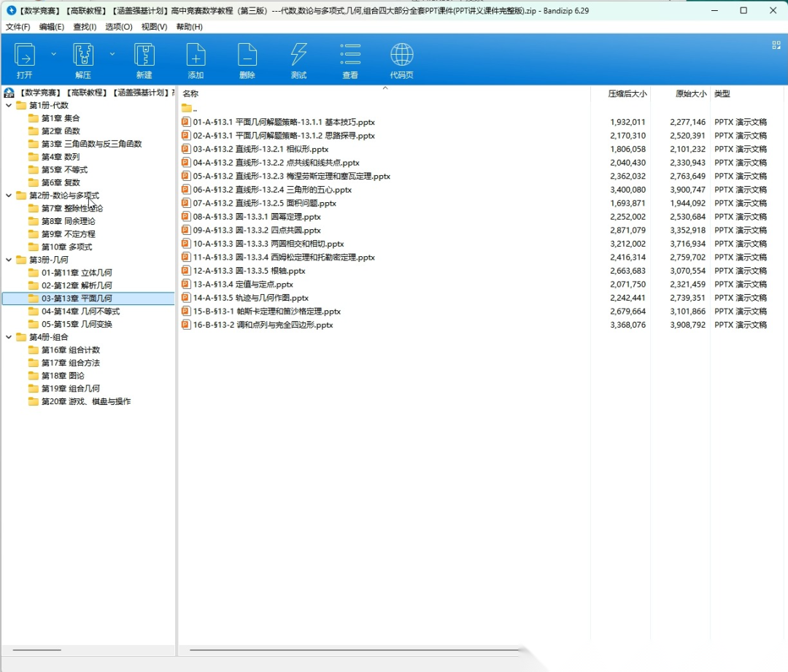Viewport: 788px width, 672px height.
Task: Open the dropdown arrow next to 解压
Action: [112, 54]
